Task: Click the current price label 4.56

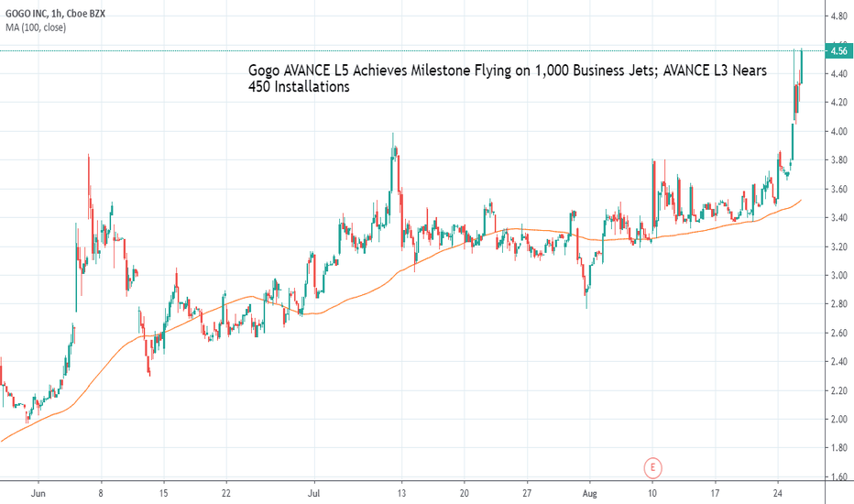Action: 838,50
